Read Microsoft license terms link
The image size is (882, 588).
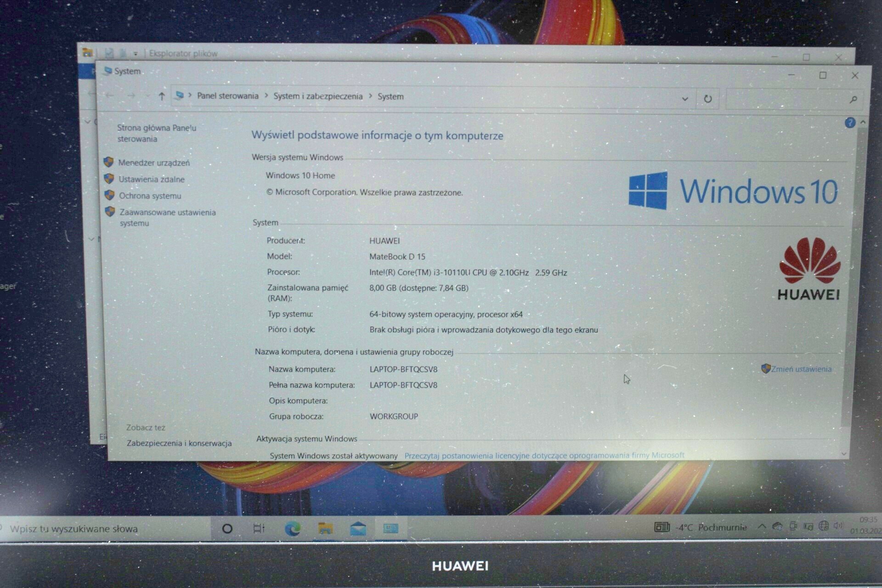[544, 455]
